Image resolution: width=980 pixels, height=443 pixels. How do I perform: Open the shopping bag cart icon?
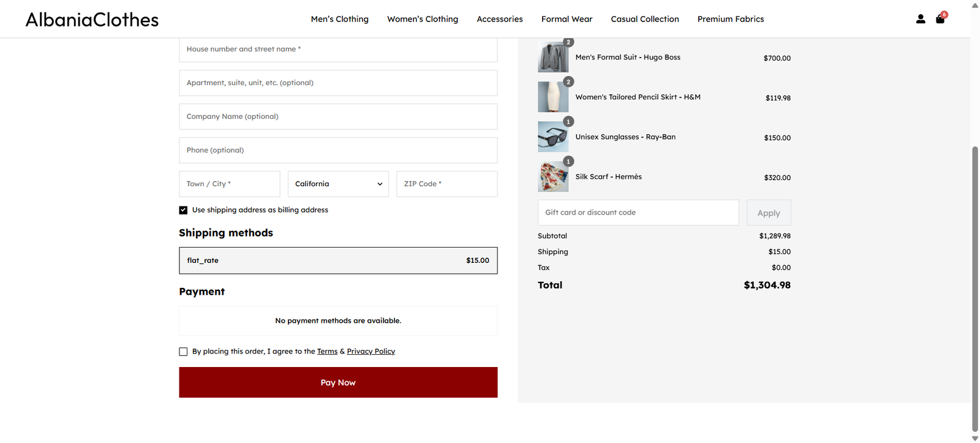coord(940,19)
